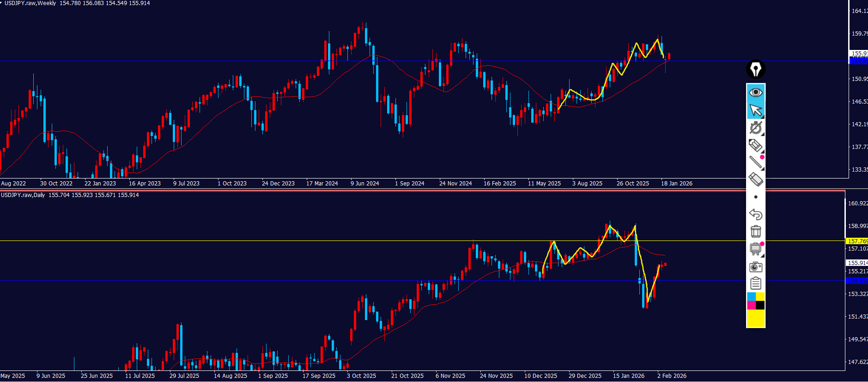Select the cursor arrow mode
This screenshot has height=382, width=868.
[x=755, y=110]
